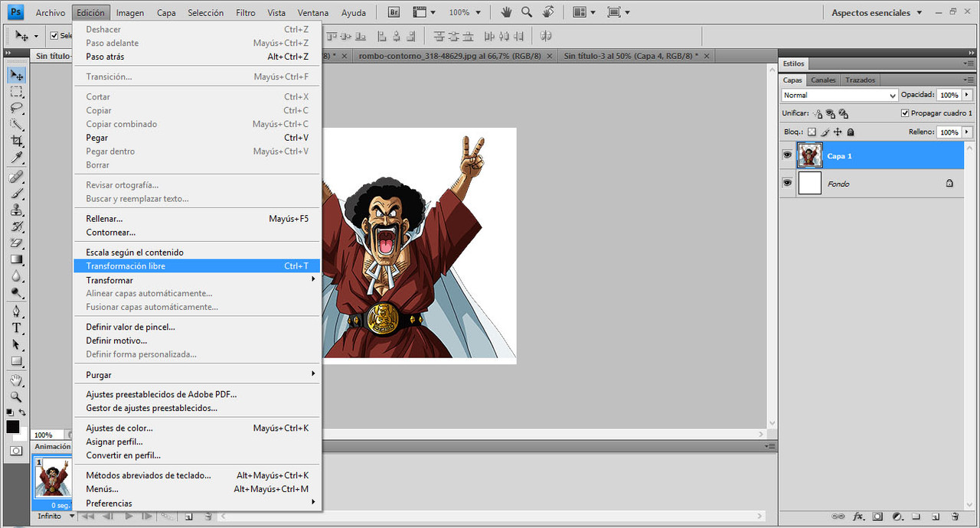Click the lock transparent pixels icon
Viewport: 980px width, 528px height.
pyautogui.click(x=812, y=132)
